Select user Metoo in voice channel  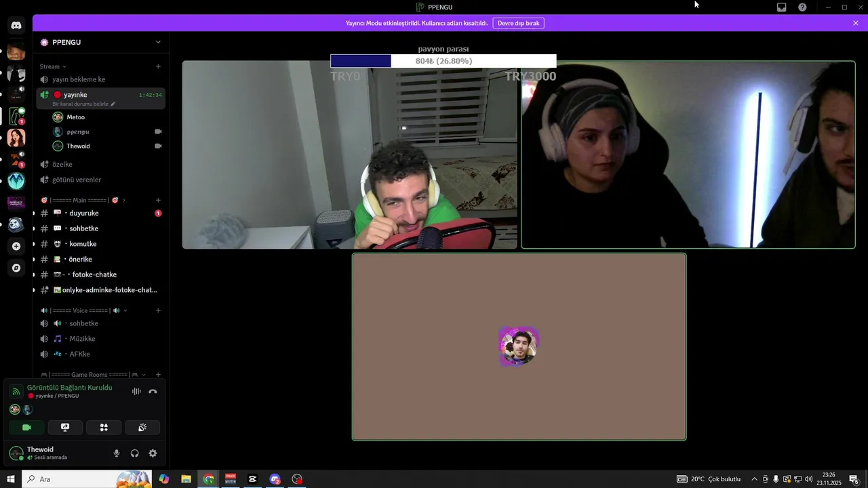(107, 117)
